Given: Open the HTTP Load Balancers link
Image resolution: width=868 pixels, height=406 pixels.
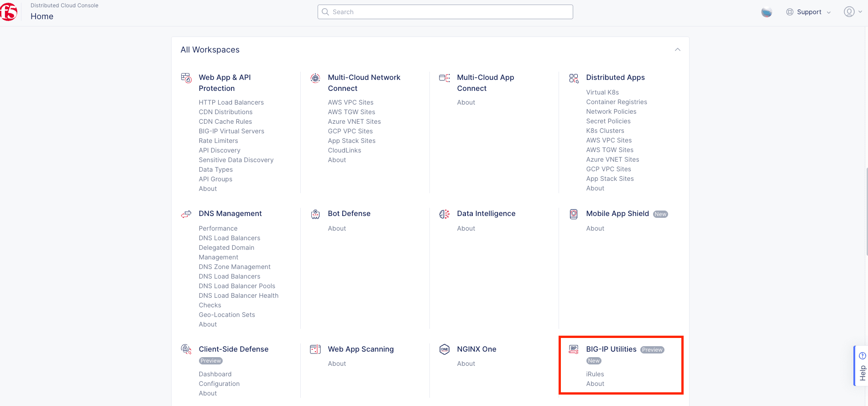Looking at the screenshot, I should (x=231, y=102).
